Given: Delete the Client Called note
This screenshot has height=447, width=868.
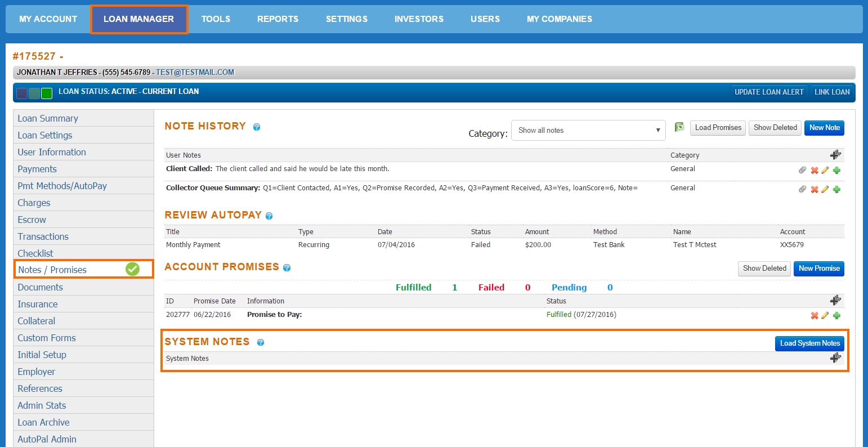Looking at the screenshot, I should point(814,171).
